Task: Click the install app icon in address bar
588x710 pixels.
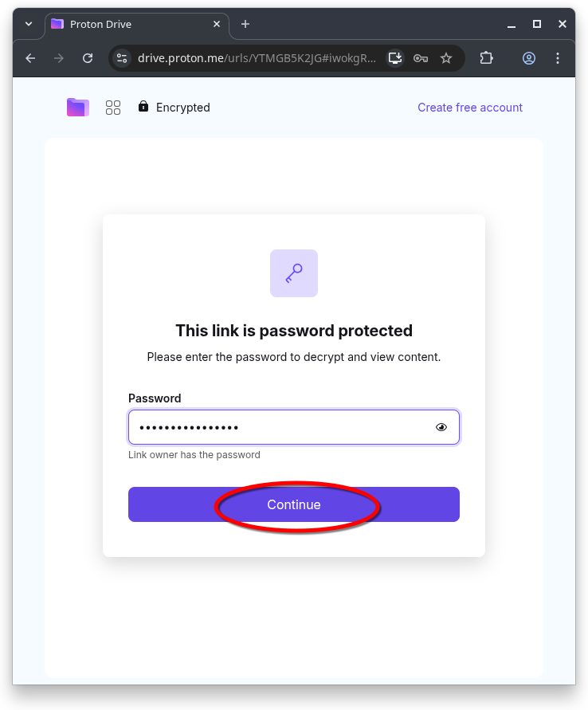Action: click(395, 58)
